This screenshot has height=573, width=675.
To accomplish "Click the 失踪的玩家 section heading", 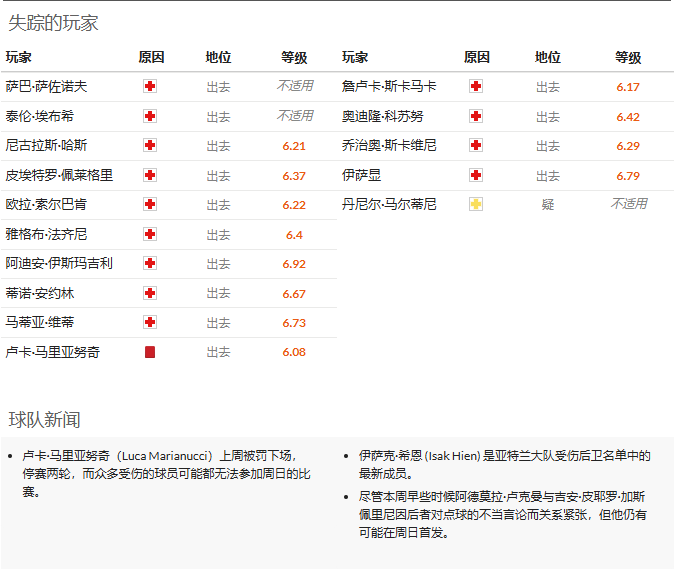I will (53, 24).
